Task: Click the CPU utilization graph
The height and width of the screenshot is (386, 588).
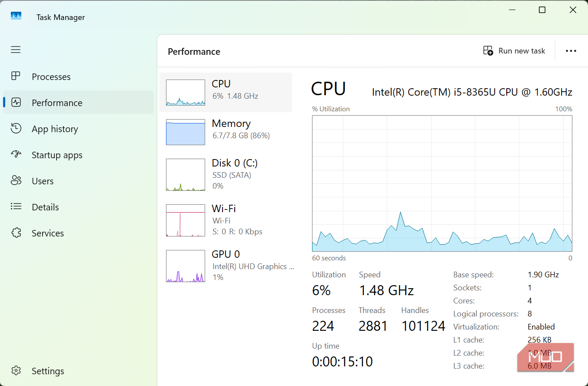Action: pyautogui.click(x=442, y=183)
